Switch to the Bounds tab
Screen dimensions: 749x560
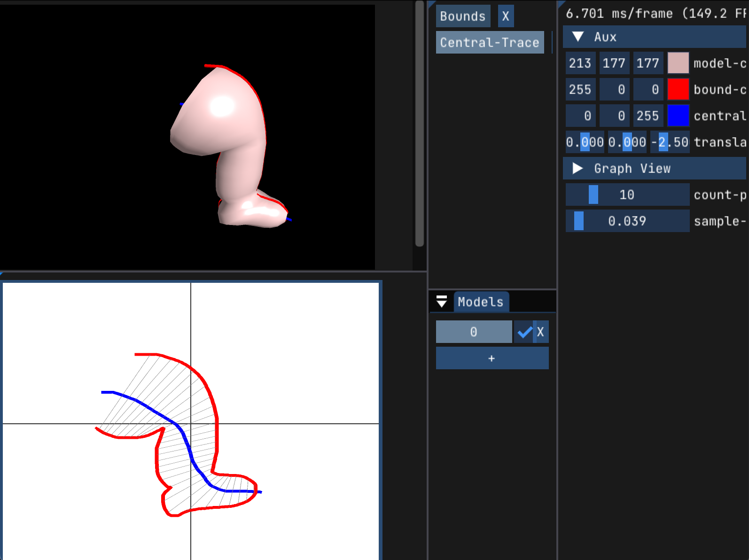click(x=463, y=16)
